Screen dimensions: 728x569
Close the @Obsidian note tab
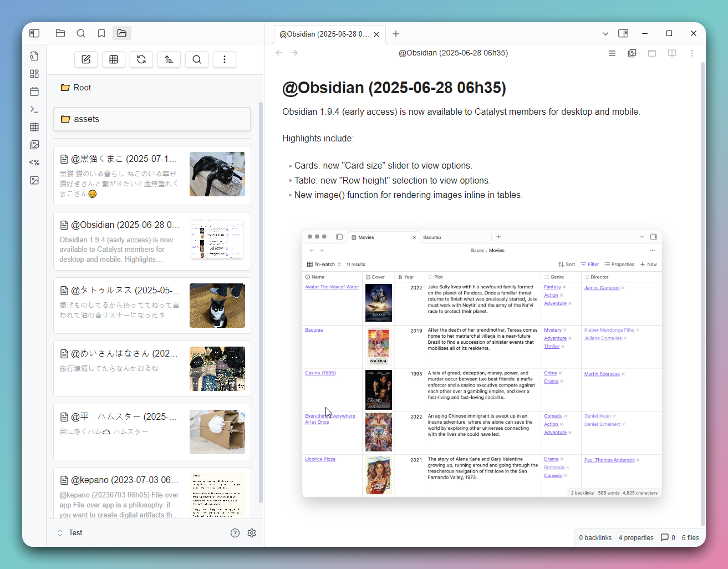[376, 34]
